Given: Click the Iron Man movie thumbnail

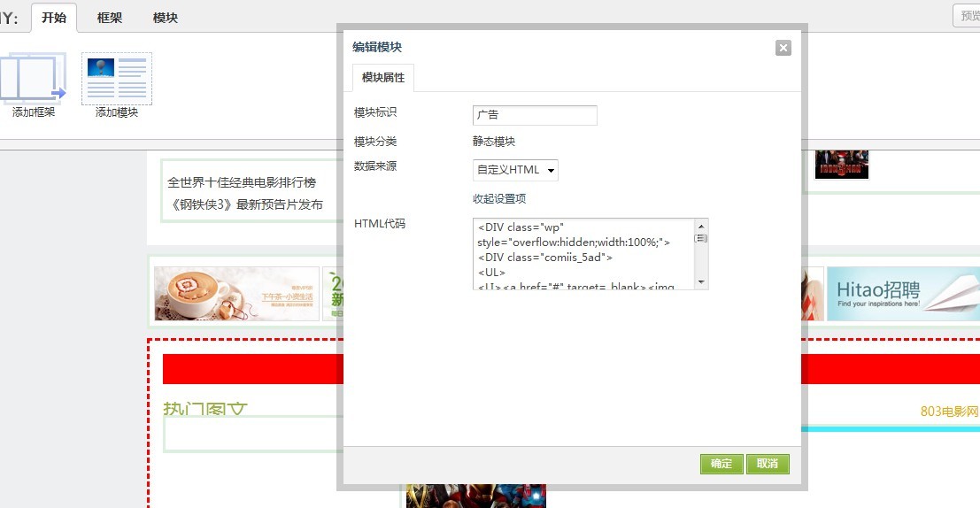Looking at the screenshot, I should click(841, 165).
